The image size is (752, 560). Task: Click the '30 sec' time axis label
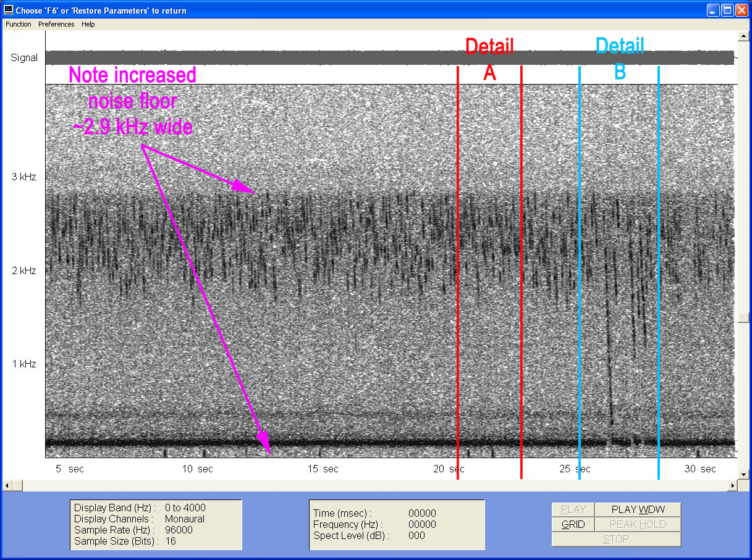[x=700, y=469]
